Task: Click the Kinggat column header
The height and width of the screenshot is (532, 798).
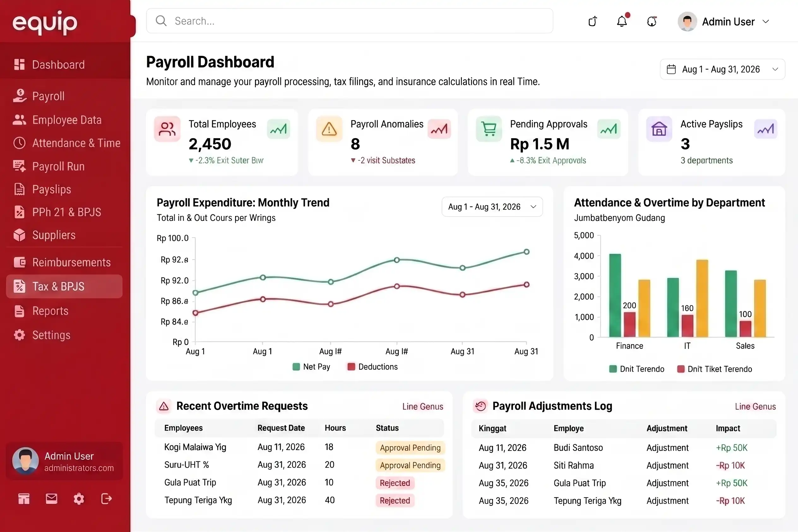Action: [492, 429]
